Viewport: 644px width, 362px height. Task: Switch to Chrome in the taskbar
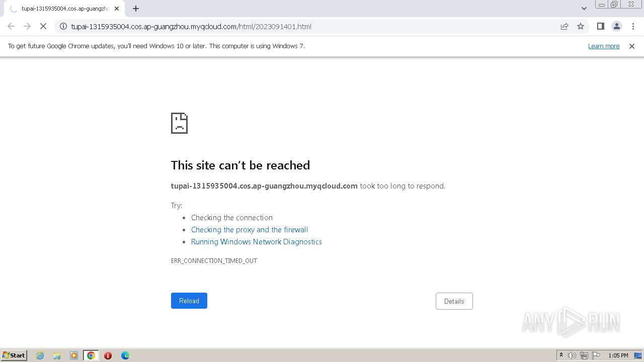(x=91, y=355)
